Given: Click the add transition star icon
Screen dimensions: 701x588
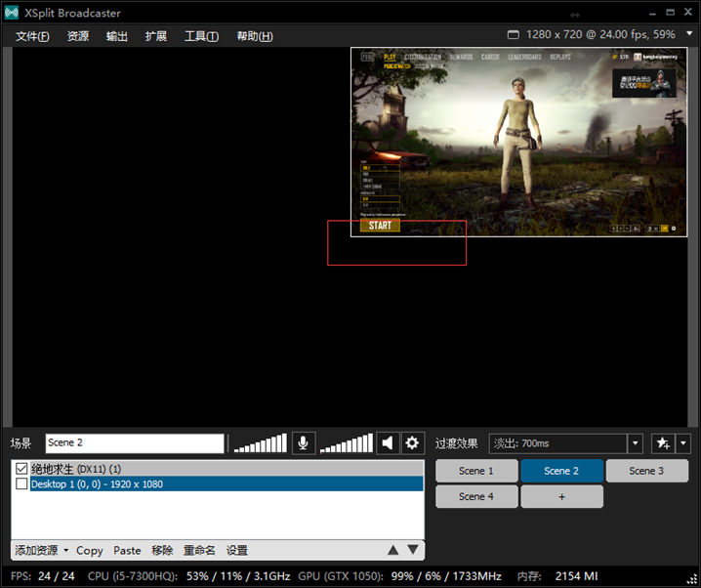Looking at the screenshot, I should pyautogui.click(x=663, y=443).
